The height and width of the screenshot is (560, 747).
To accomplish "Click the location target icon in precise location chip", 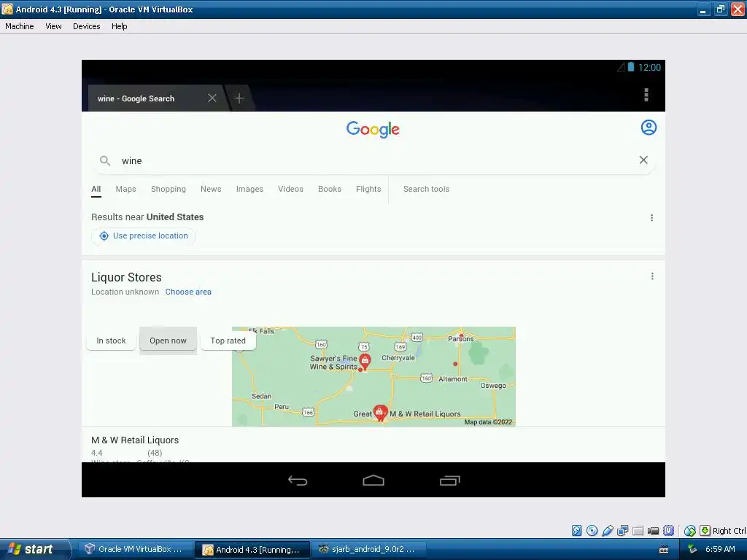I will [x=104, y=236].
